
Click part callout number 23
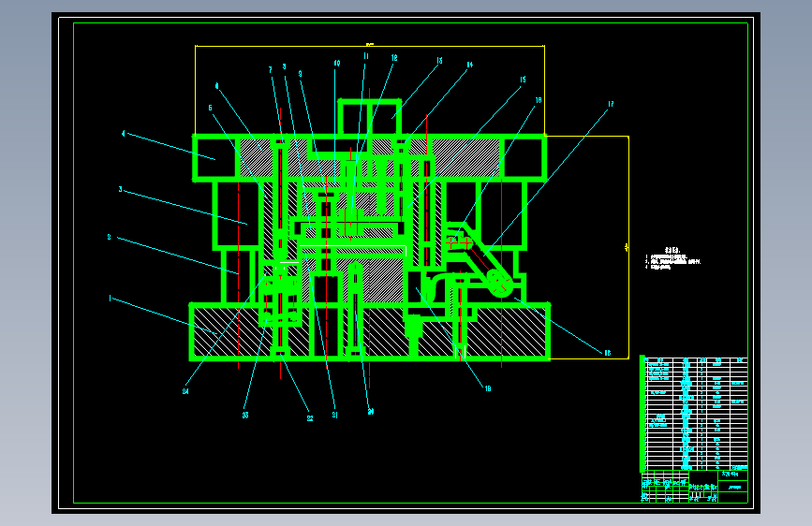pos(245,416)
